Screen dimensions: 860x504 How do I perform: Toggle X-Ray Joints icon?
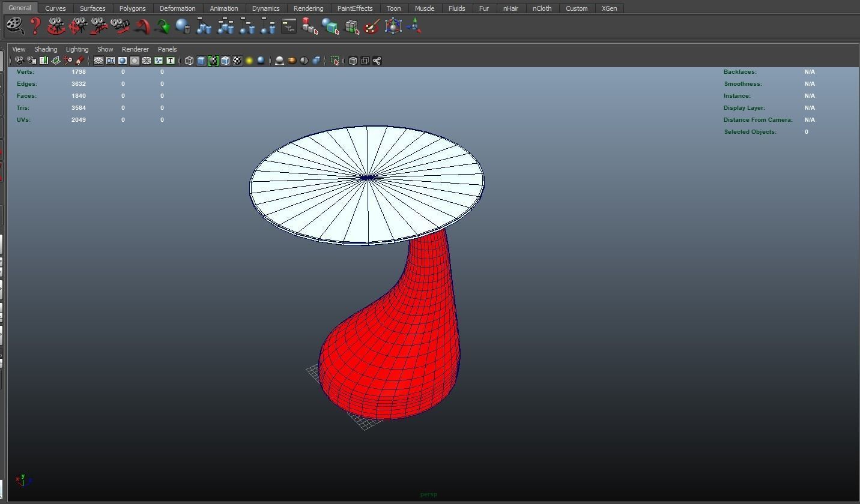[x=377, y=61]
